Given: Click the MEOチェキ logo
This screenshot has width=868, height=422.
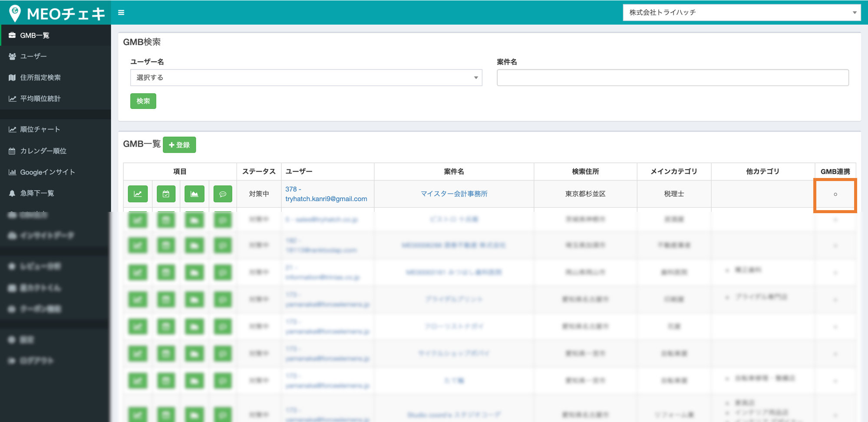Looking at the screenshot, I should [57, 13].
